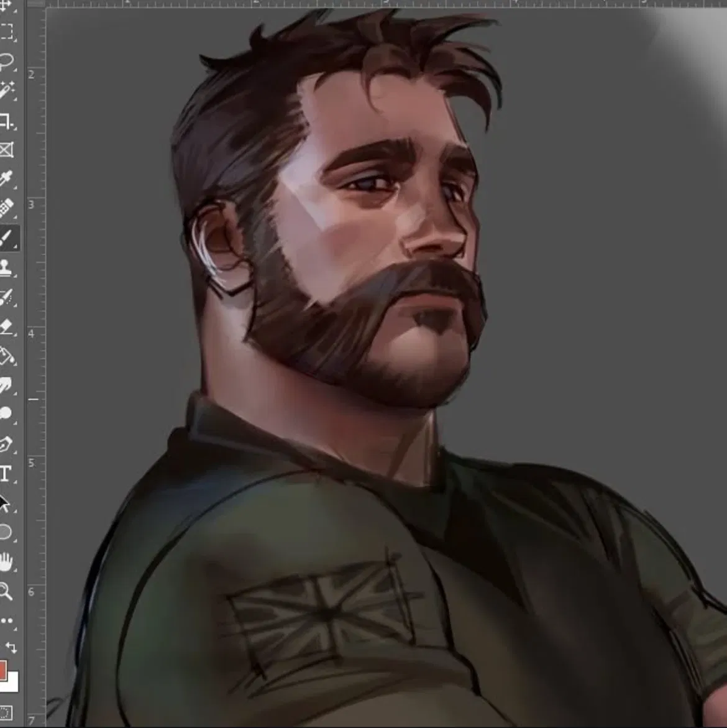Click the vertical ruler at mark 4

tap(35, 333)
